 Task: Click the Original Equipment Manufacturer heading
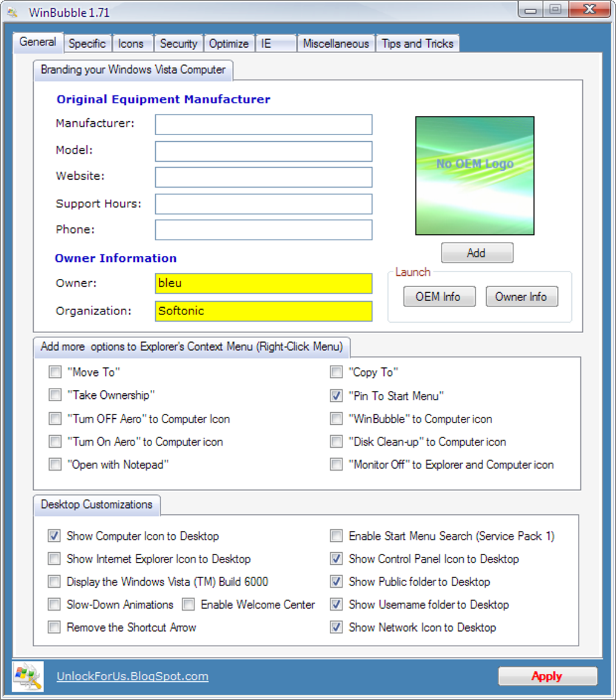tap(164, 99)
